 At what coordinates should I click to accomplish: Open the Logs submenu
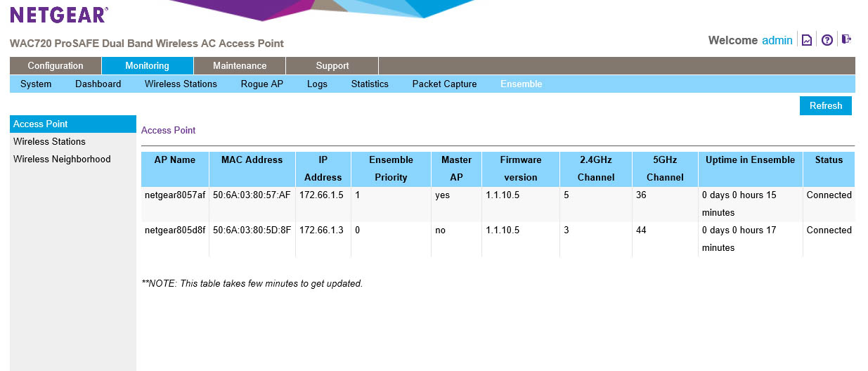coord(317,84)
